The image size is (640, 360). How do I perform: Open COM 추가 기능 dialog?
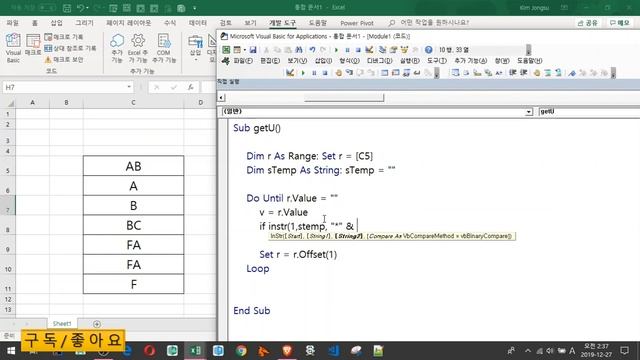coord(164,48)
